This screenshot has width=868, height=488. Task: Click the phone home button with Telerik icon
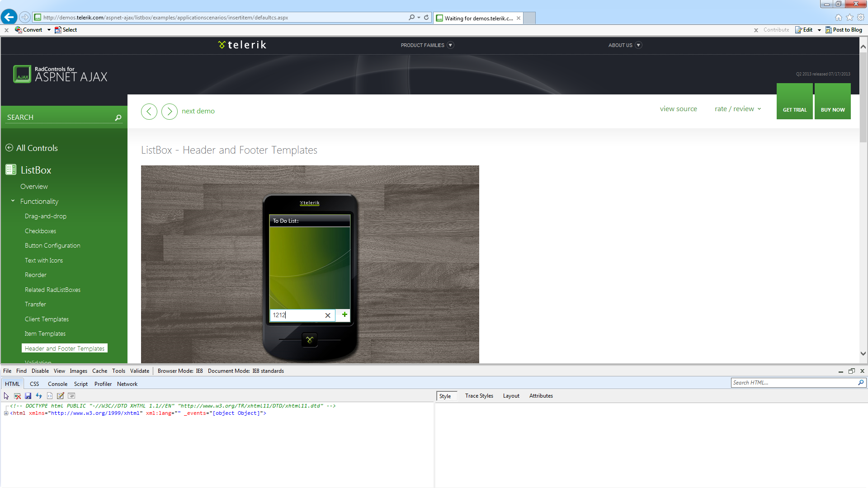tap(310, 339)
